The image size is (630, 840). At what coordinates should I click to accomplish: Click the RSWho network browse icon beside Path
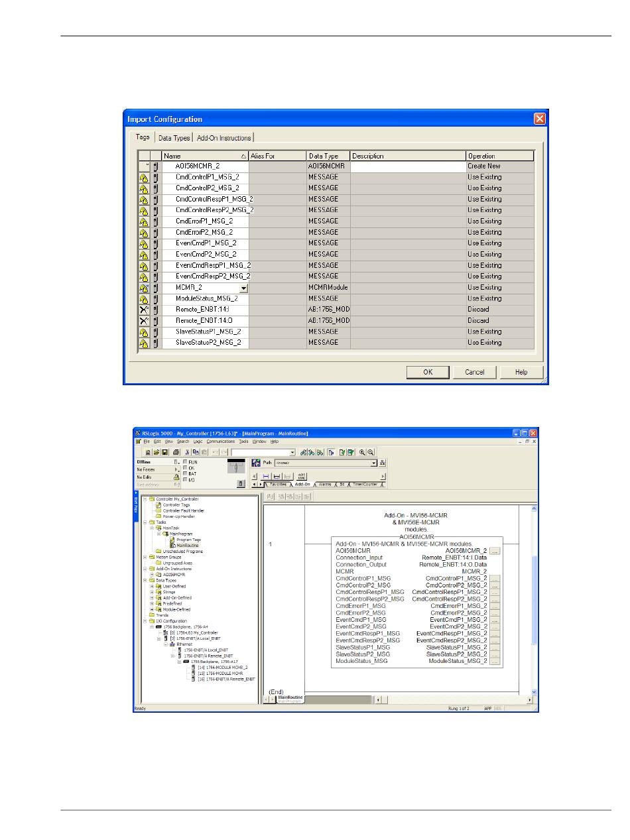[382, 463]
